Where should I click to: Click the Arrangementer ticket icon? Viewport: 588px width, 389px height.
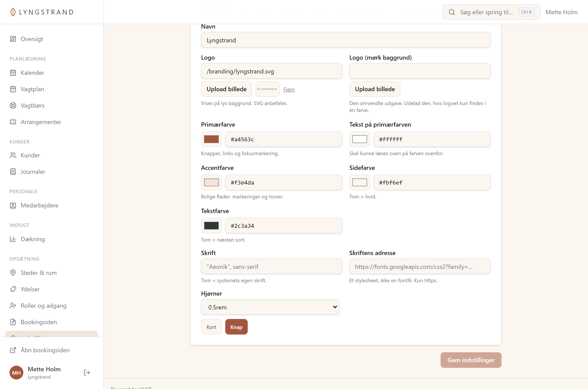(13, 122)
